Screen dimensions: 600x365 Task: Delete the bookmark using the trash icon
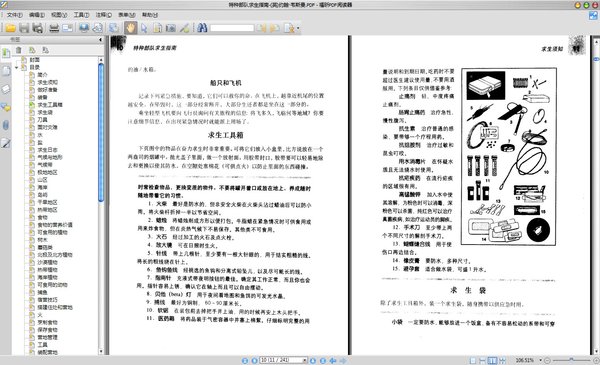[18, 50]
